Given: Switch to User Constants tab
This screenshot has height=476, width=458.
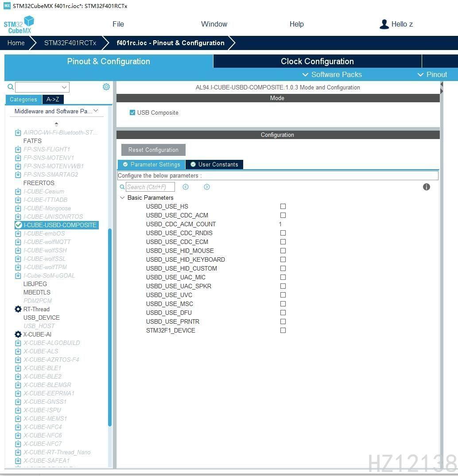Looking at the screenshot, I should (x=214, y=165).
